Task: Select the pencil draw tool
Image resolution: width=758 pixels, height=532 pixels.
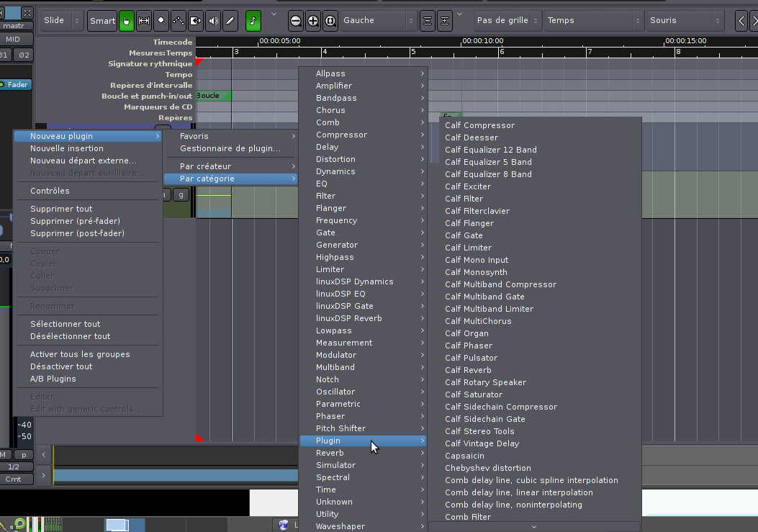Action: 230,21
